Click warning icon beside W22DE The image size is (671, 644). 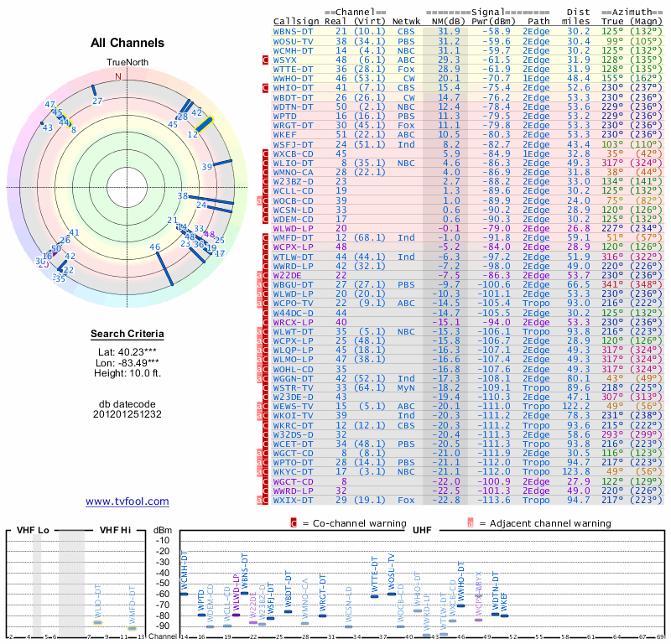263,276
